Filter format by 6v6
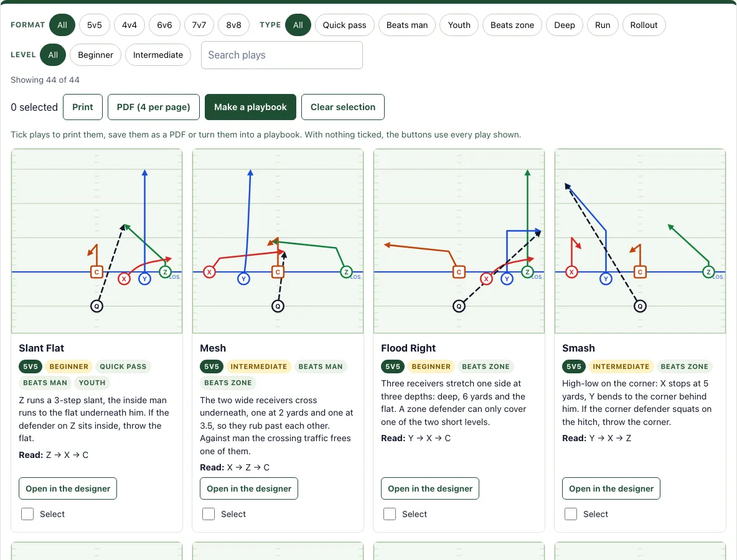Screen dimensions: 737x560 (164, 25)
